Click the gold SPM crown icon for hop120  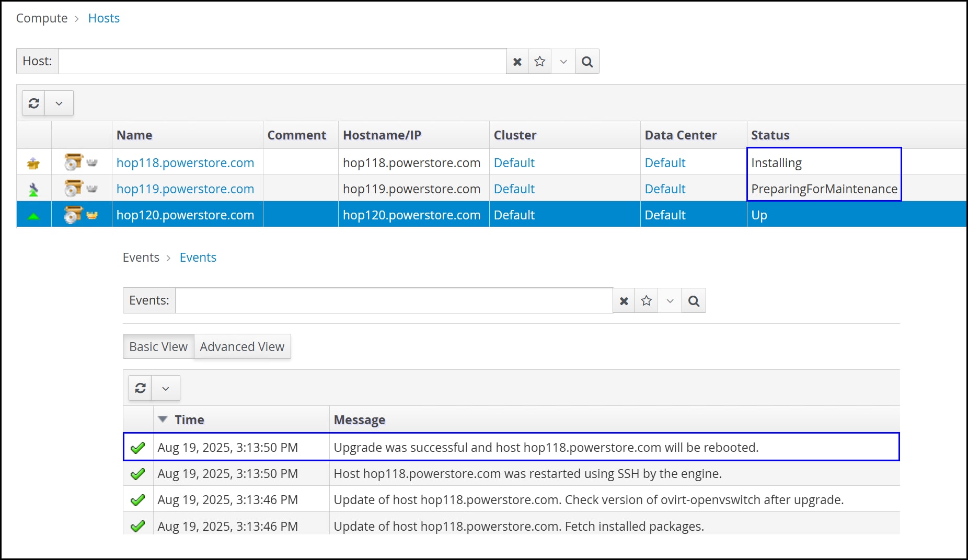pos(92,215)
